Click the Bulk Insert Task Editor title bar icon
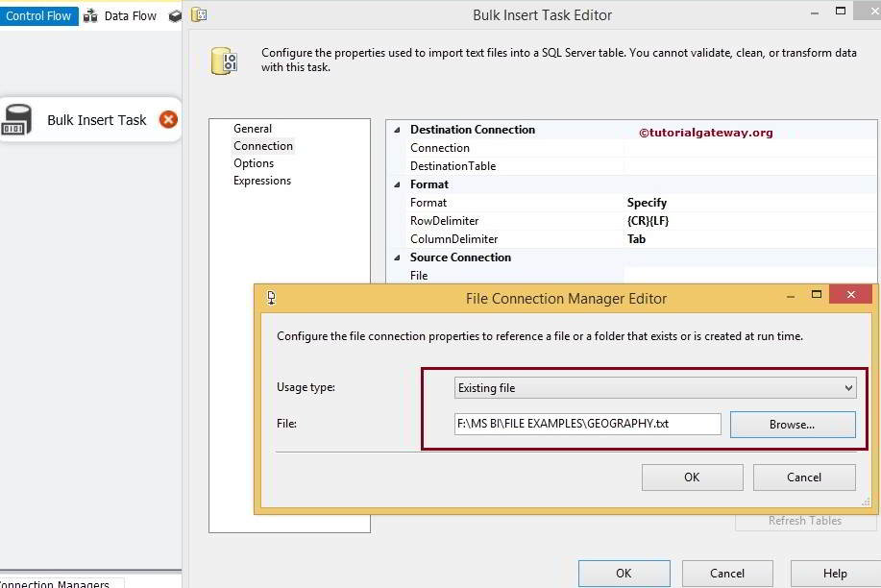The image size is (881, 588). click(199, 14)
